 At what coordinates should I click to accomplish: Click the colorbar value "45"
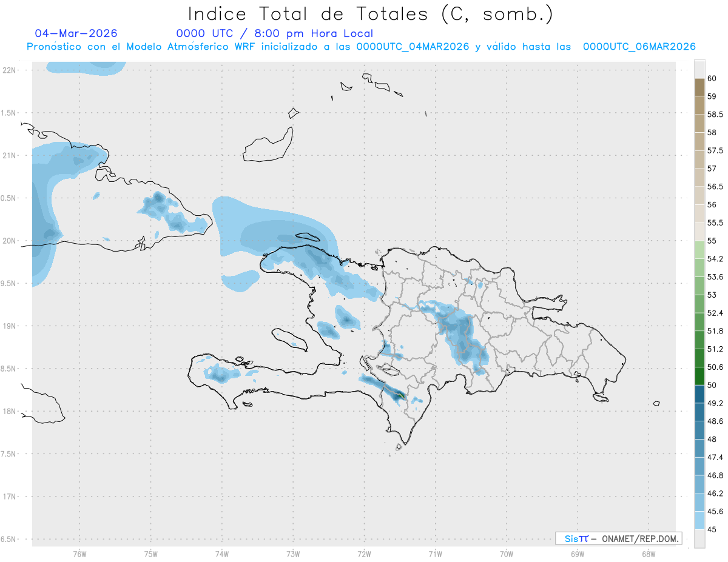(712, 529)
